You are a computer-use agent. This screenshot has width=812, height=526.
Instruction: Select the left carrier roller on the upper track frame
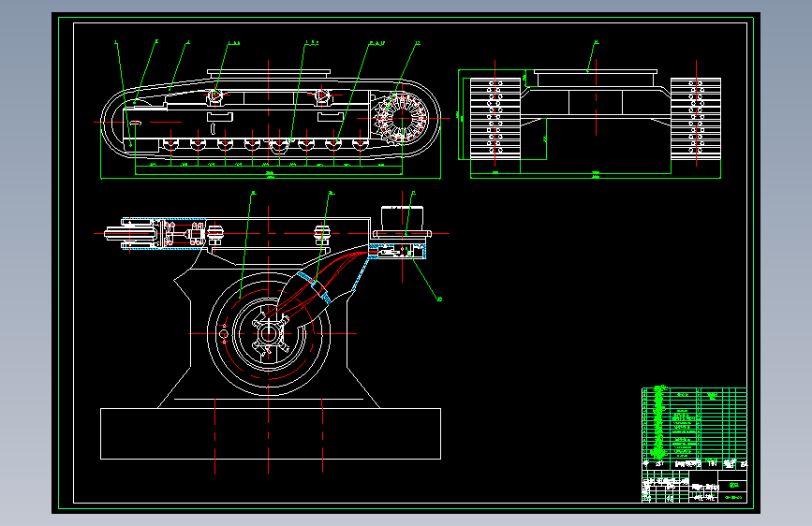click(214, 95)
